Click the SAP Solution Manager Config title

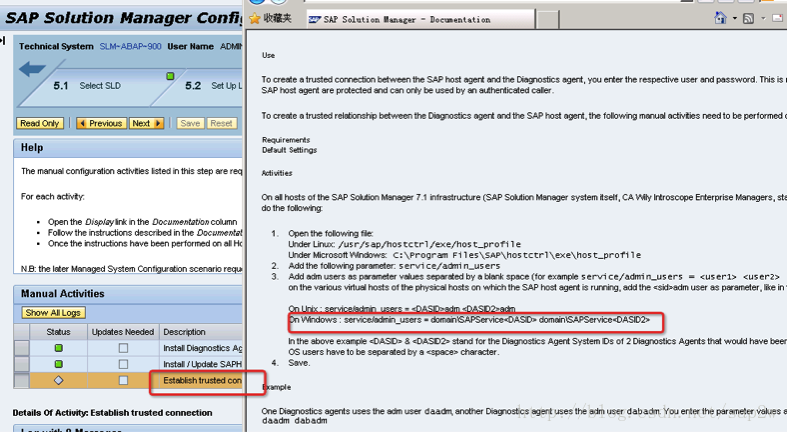pos(124,18)
